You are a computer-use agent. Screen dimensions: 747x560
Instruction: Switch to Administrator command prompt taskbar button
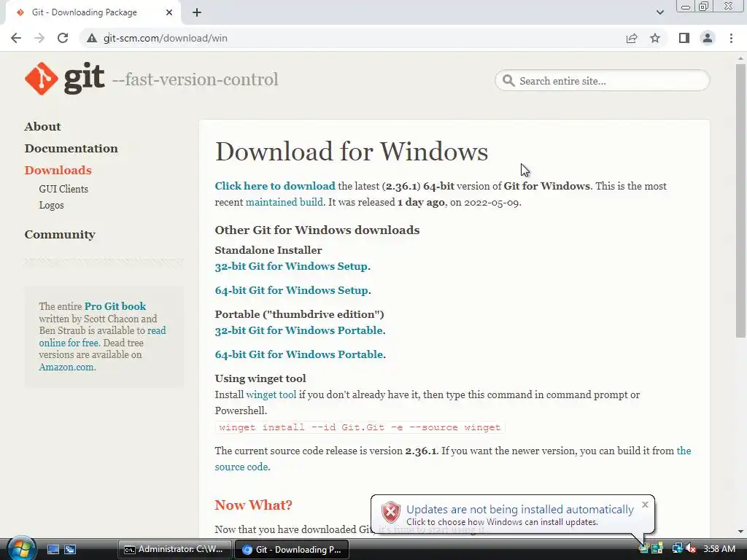click(175, 550)
